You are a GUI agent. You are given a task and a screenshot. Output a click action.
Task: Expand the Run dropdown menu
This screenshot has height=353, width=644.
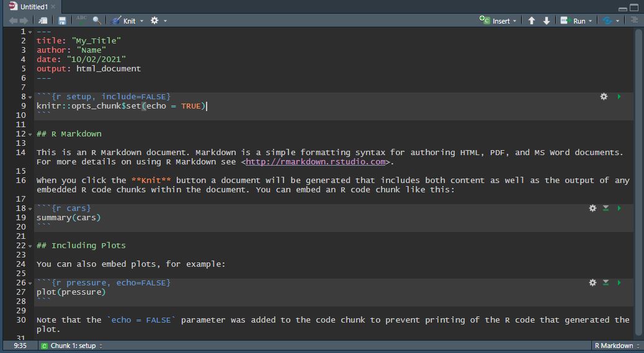point(590,20)
